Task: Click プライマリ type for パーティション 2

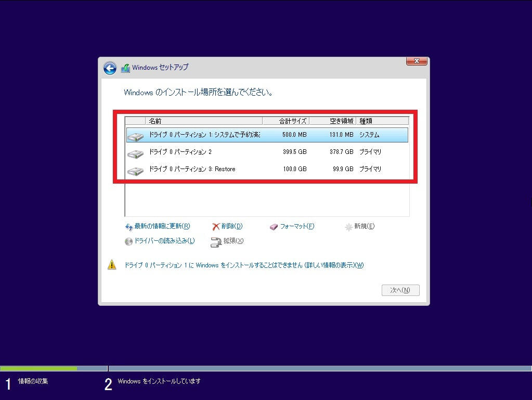Action: pos(370,152)
